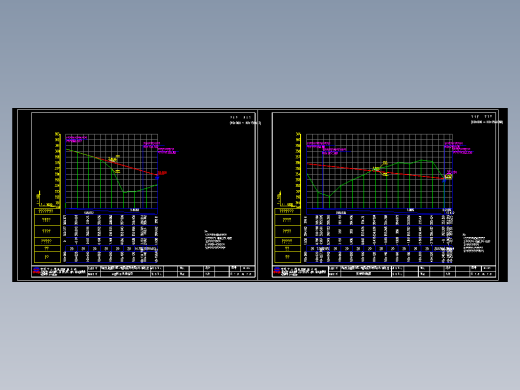Click the blue end marker on left profile

[157, 178]
